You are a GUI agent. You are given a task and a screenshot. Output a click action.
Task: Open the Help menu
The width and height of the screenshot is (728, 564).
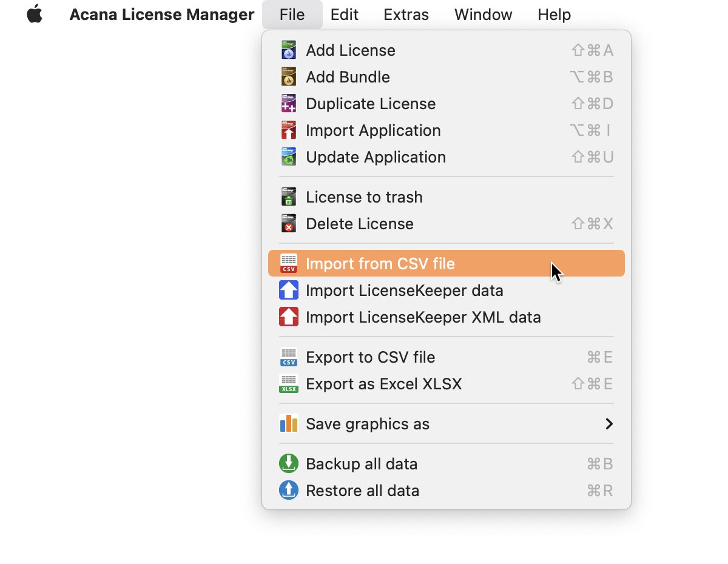(x=554, y=15)
